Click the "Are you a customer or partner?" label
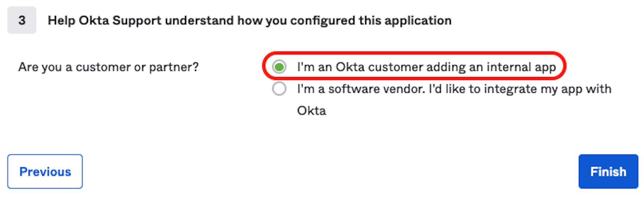644x197 pixels. (x=108, y=67)
